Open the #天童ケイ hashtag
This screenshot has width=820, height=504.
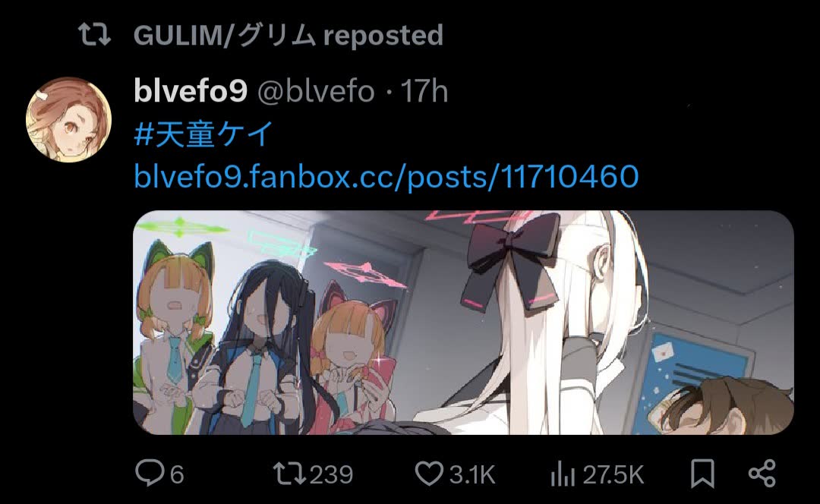tap(204, 134)
